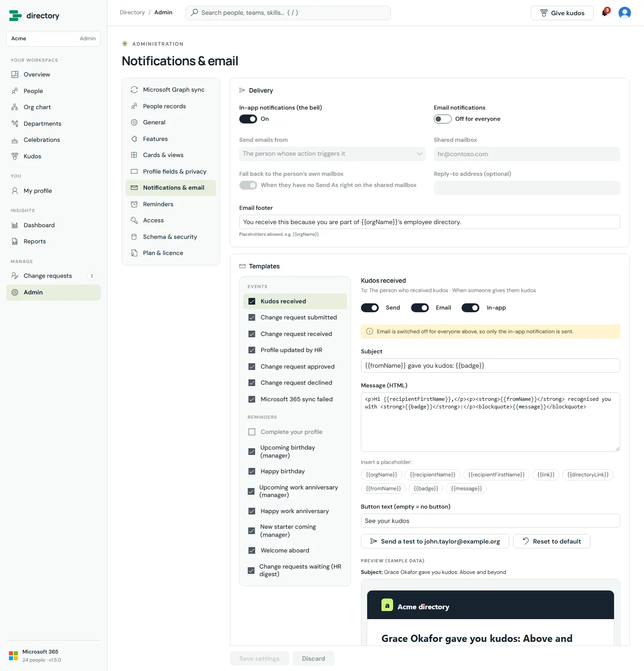Click the Plan & licence icon
Screen dimensions: 644x671
(134, 253)
